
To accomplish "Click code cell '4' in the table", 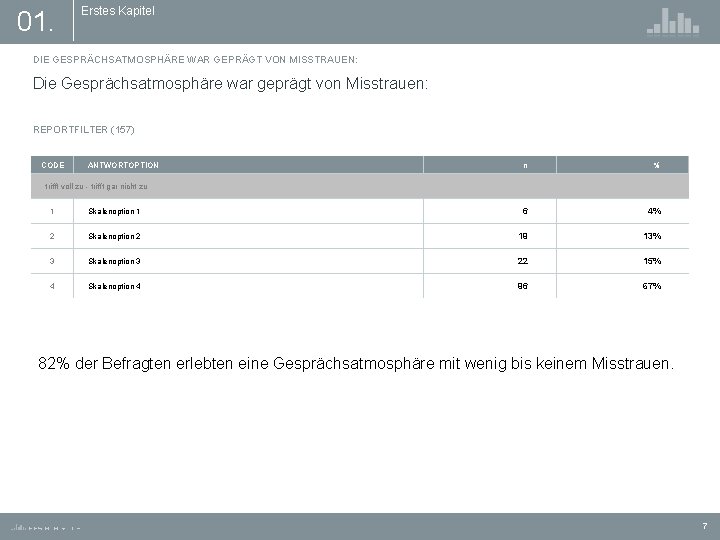I will [x=52, y=286].
